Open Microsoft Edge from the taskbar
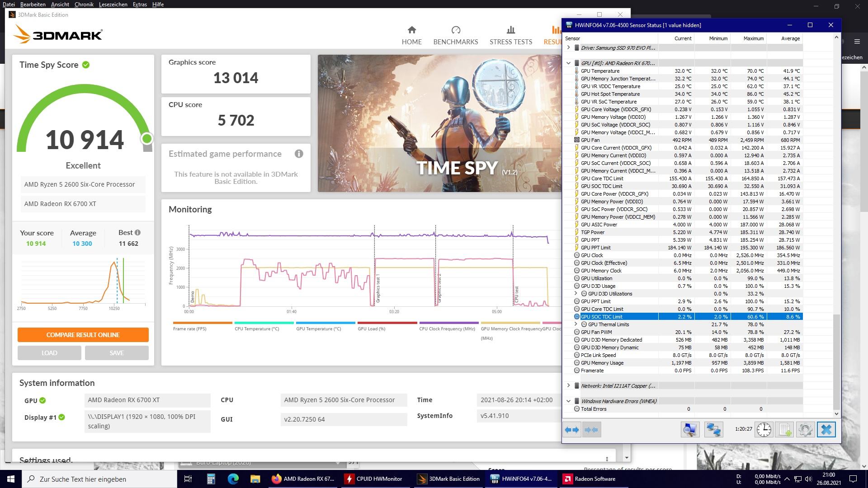 pos(233,479)
